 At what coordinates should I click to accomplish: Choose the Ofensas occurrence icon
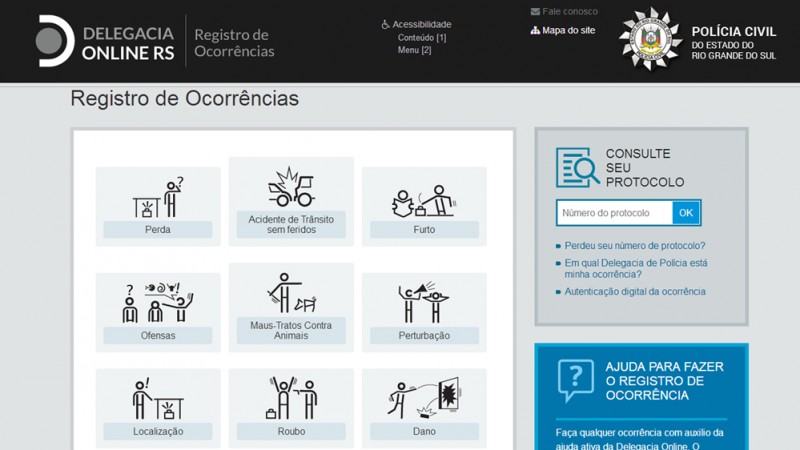pos(158,303)
